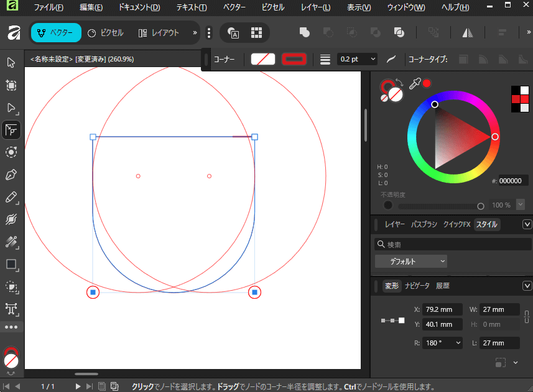Switch to ピクセル studio mode
Viewport: 533px width, 392px height.
coord(105,32)
